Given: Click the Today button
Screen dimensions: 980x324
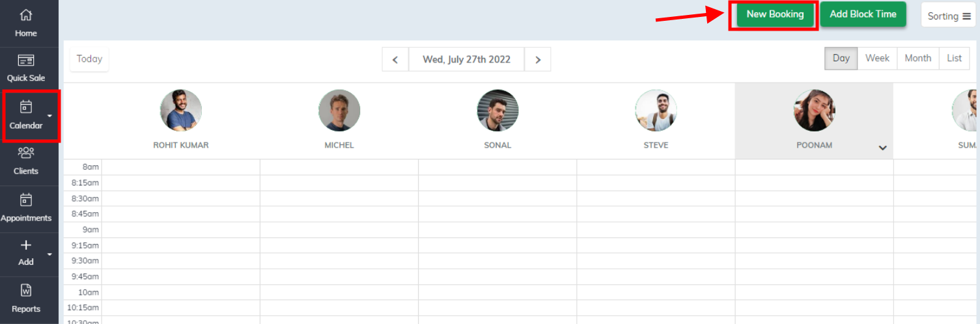Looking at the screenshot, I should [x=89, y=59].
